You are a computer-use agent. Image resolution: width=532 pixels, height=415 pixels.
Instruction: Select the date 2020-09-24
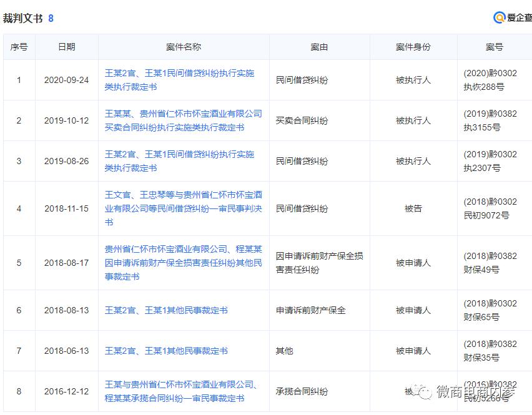tap(66, 80)
